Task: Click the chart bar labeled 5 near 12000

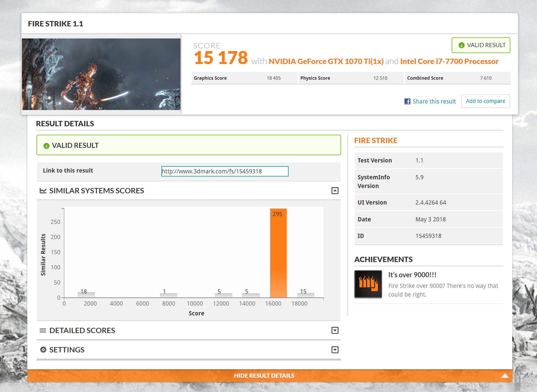Action: 223,295
